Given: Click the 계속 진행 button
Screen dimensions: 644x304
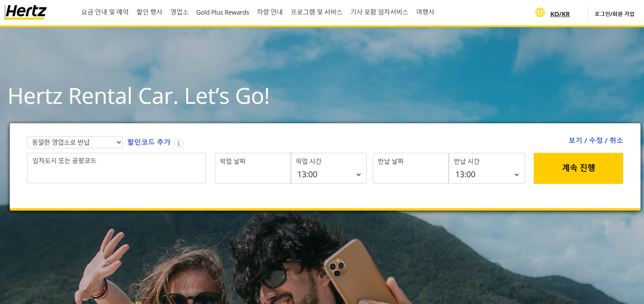Looking at the screenshot, I should (x=578, y=168).
